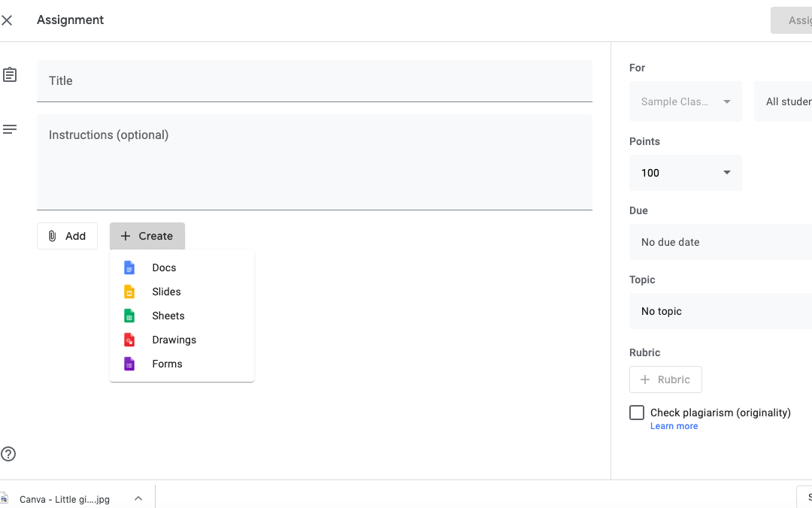812x508 pixels.
Task: Click the Google Docs file icon
Action: click(x=129, y=268)
